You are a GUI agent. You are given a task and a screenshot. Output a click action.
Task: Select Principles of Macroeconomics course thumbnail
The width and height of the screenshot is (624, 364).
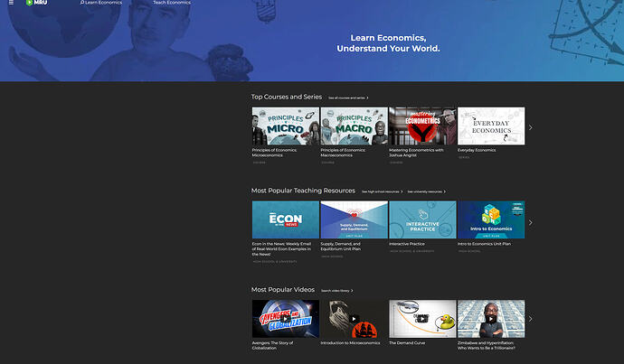pyautogui.click(x=354, y=126)
